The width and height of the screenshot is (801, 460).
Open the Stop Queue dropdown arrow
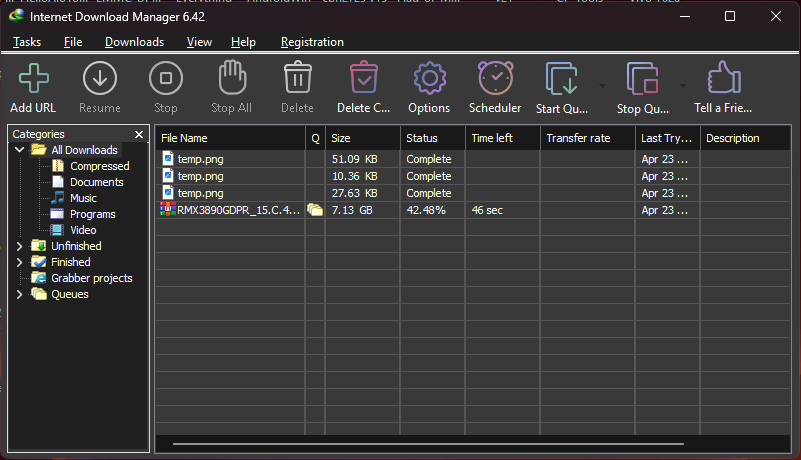[683, 85]
